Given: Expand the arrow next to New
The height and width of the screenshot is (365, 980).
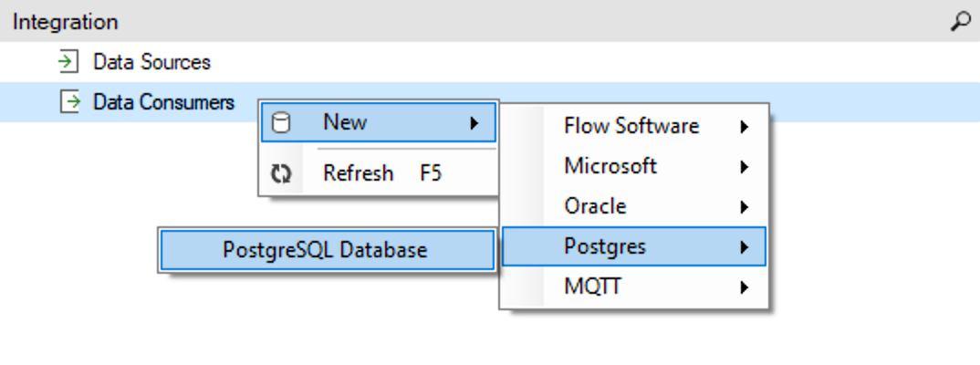Looking at the screenshot, I should coord(474,123).
